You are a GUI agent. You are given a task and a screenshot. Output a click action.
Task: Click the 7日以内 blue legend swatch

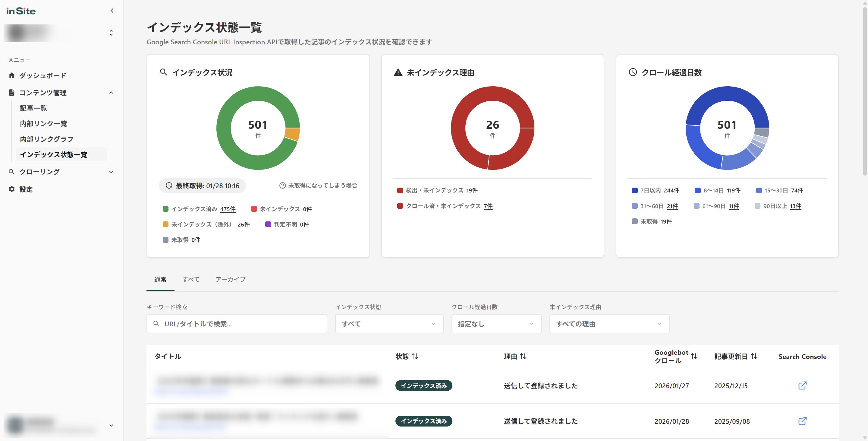pos(634,191)
